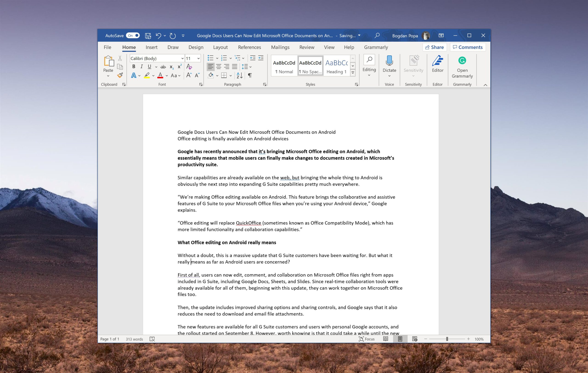Toggle AutoSave off
Viewport: 588px width, 373px height.
click(x=133, y=35)
